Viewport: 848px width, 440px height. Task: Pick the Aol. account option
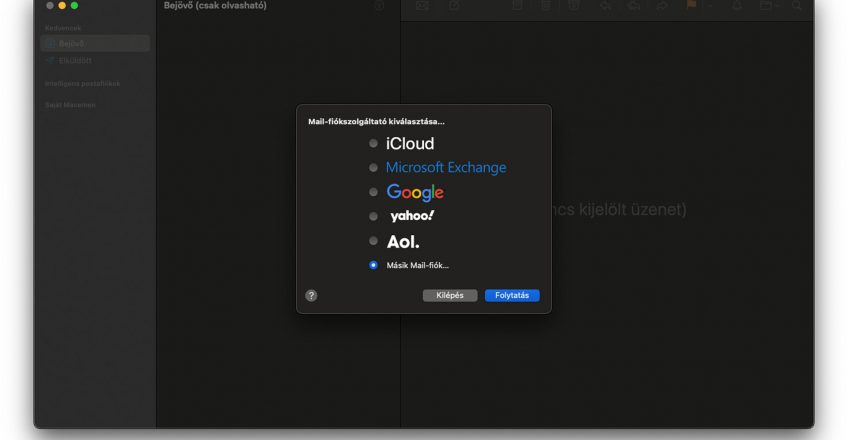click(373, 241)
